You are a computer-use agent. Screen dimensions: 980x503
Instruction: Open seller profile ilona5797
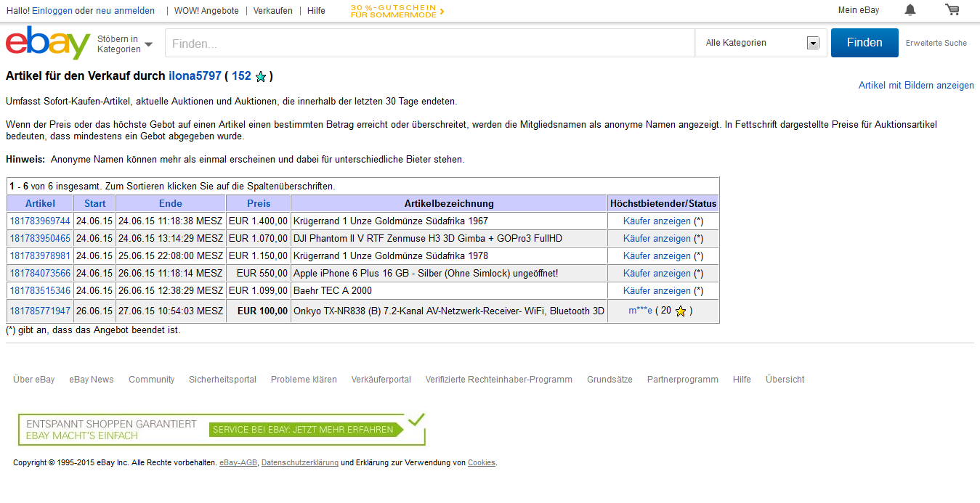[195, 76]
